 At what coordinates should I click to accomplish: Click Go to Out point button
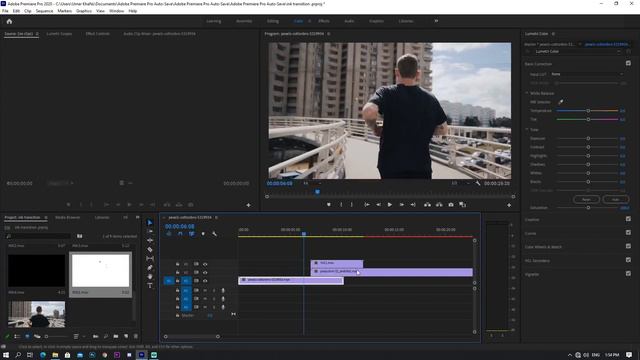413,204
